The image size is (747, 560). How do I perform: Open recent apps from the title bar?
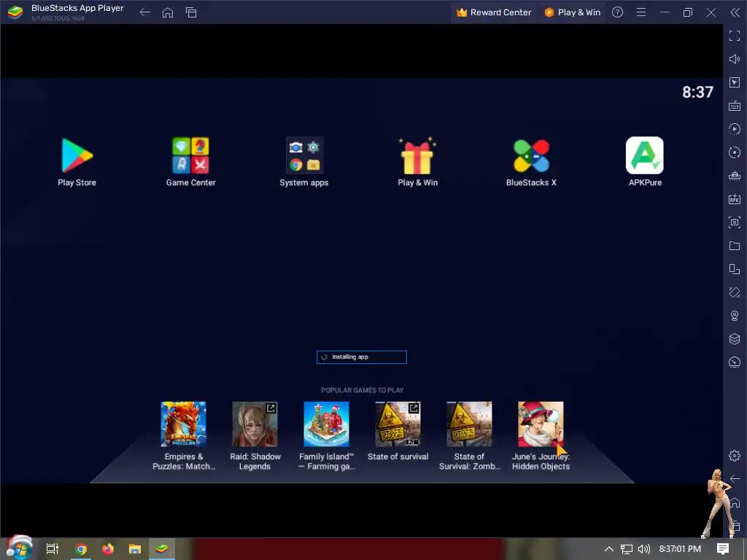191,12
